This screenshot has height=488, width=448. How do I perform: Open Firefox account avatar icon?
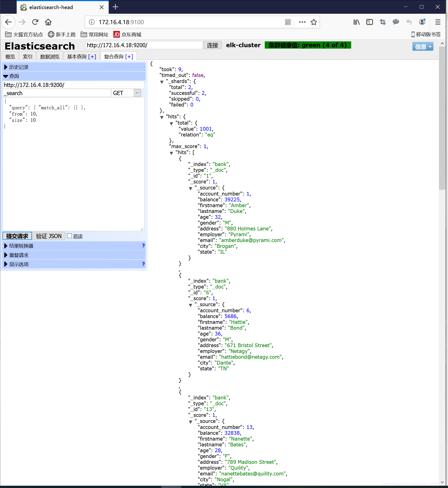coord(422,22)
